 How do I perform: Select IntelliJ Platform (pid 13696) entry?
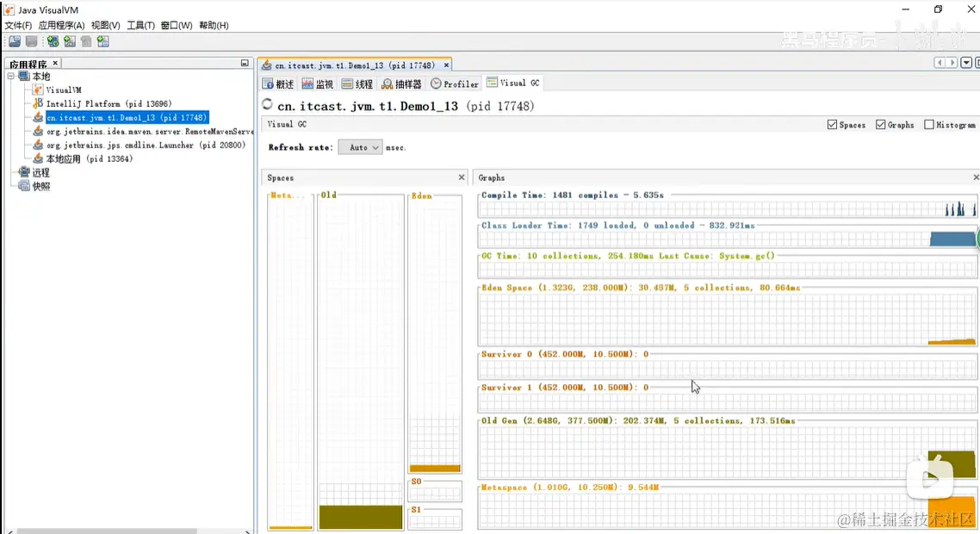coord(109,103)
